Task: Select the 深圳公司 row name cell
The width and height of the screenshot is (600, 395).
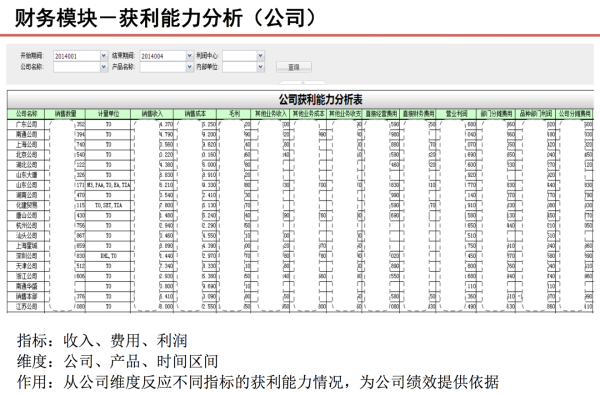Action: [x=26, y=256]
